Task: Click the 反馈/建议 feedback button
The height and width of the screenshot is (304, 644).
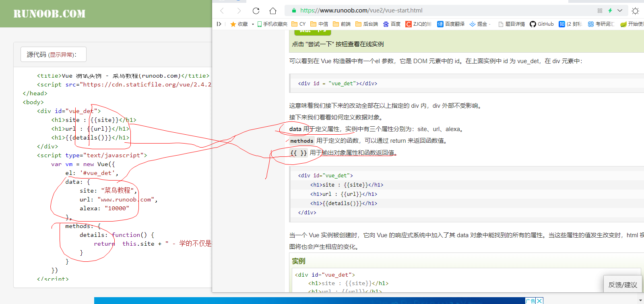Action: coord(623,285)
